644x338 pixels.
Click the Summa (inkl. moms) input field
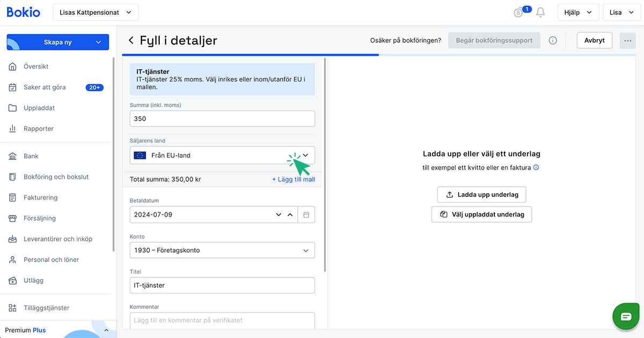click(x=222, y=119)
